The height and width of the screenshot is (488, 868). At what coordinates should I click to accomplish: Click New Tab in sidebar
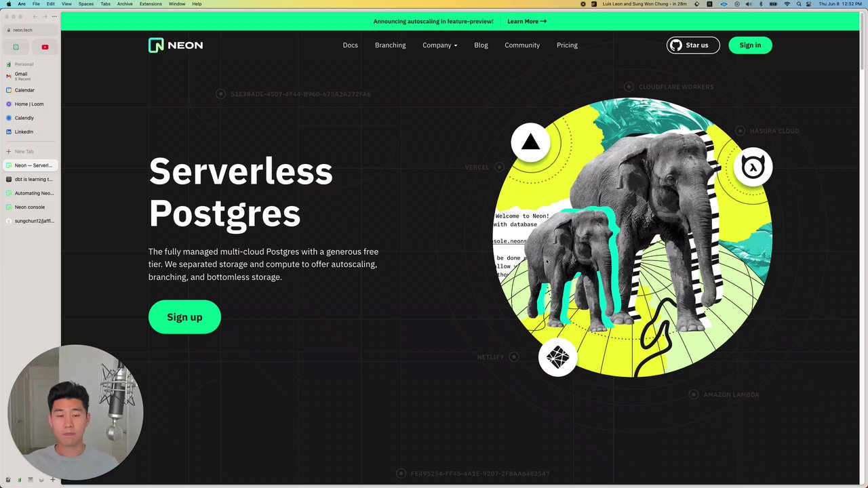30,151
